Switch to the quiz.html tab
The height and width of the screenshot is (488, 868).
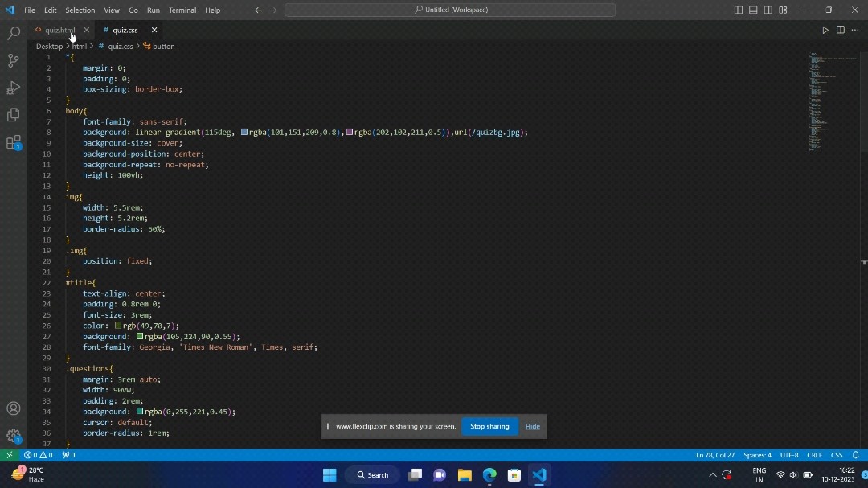click(x=59, y=30)
